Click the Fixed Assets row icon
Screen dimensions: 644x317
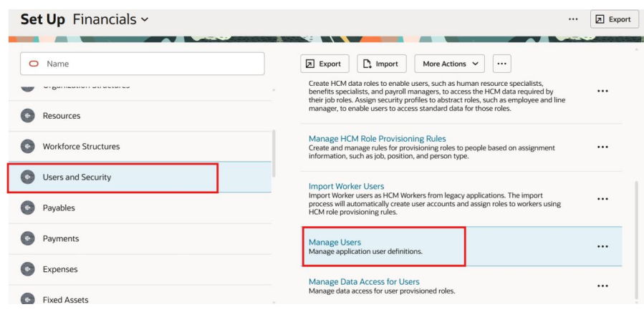(26, 301)
